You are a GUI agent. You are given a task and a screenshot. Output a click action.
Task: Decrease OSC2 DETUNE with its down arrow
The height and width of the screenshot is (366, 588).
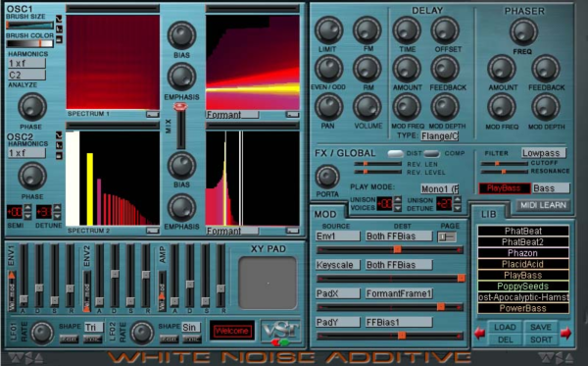coord(57,216)
